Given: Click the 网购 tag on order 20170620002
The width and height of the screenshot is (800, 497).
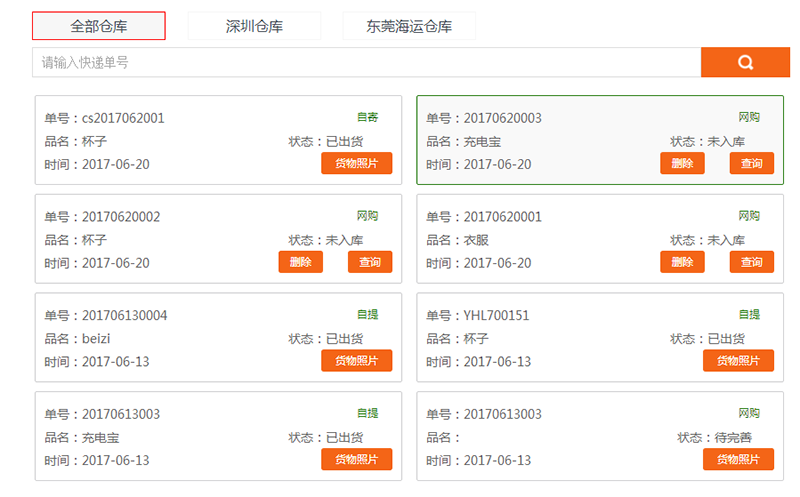Looking at the screenshot, I should 367,216.
